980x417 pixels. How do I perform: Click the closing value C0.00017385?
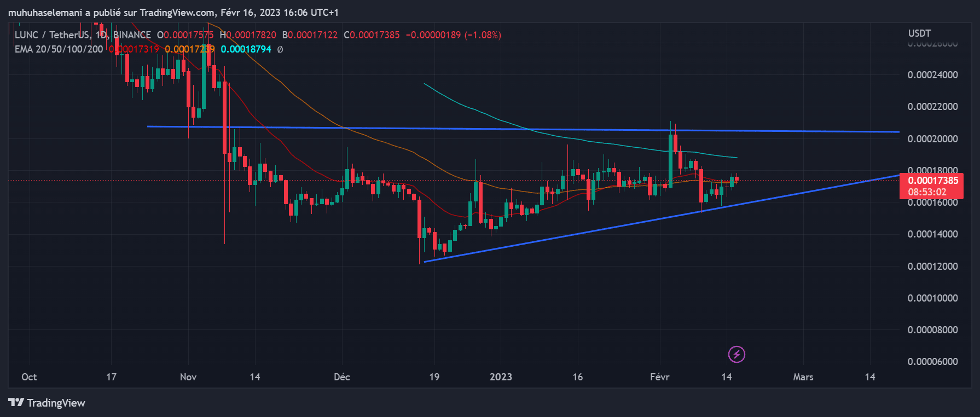coord(372,35)
